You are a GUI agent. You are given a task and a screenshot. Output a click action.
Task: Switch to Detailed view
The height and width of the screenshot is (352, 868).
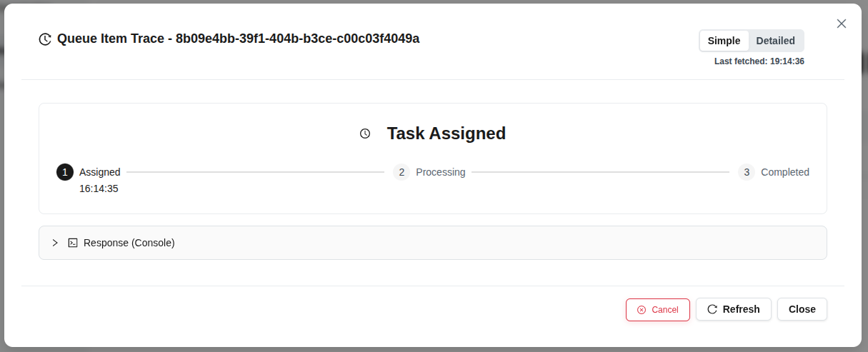(x=775, y=41)
